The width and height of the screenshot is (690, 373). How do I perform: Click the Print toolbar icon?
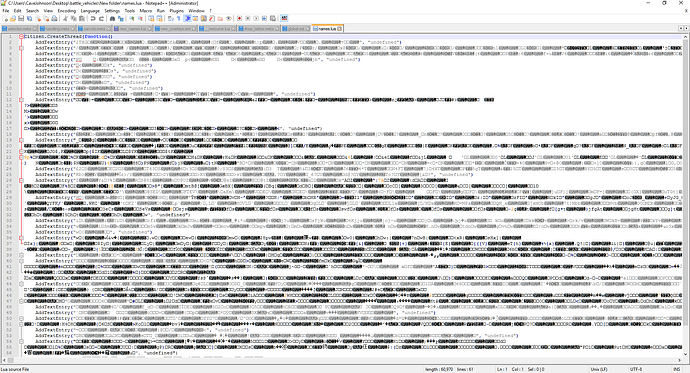tap(54, 18)
